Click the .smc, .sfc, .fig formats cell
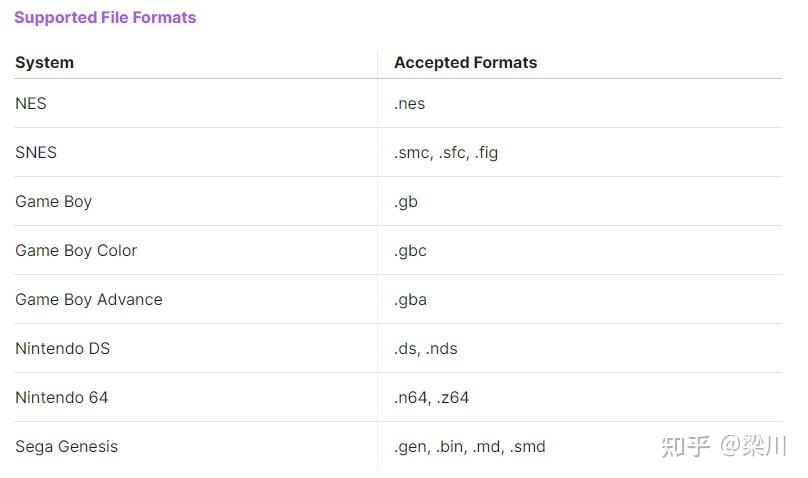 (446, 152)
